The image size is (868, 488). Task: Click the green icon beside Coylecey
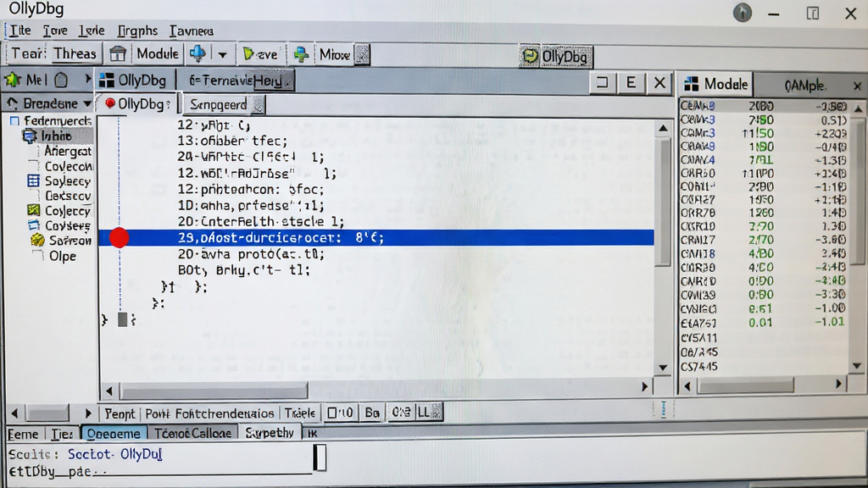coord(34,210)
